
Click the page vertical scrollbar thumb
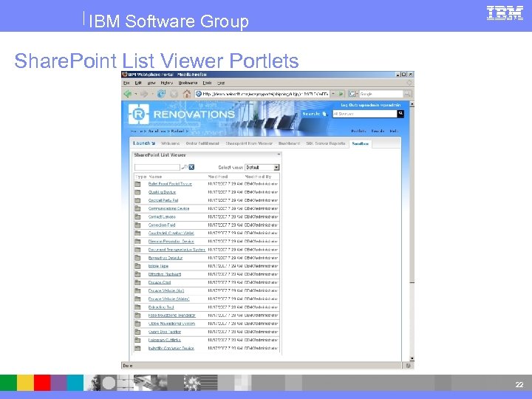pos(412,195)
